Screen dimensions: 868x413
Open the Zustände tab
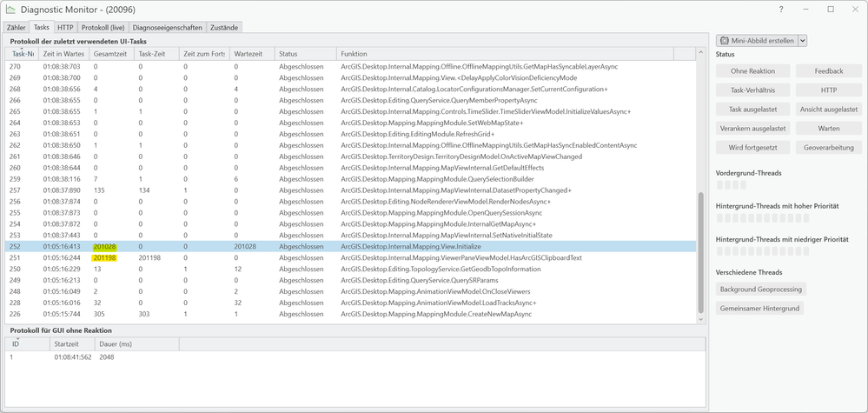(x=223, y=28)
